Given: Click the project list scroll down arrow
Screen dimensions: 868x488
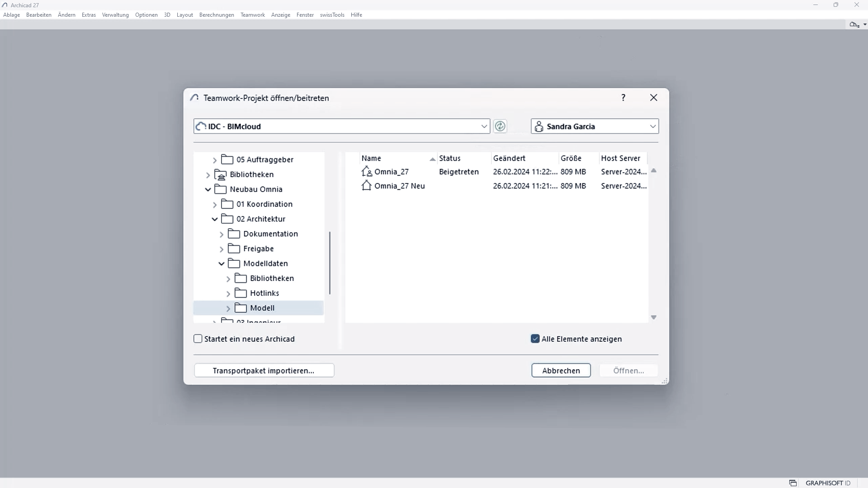Looking at the screenshot, I should pyautogui.click(x=654, y=317).
